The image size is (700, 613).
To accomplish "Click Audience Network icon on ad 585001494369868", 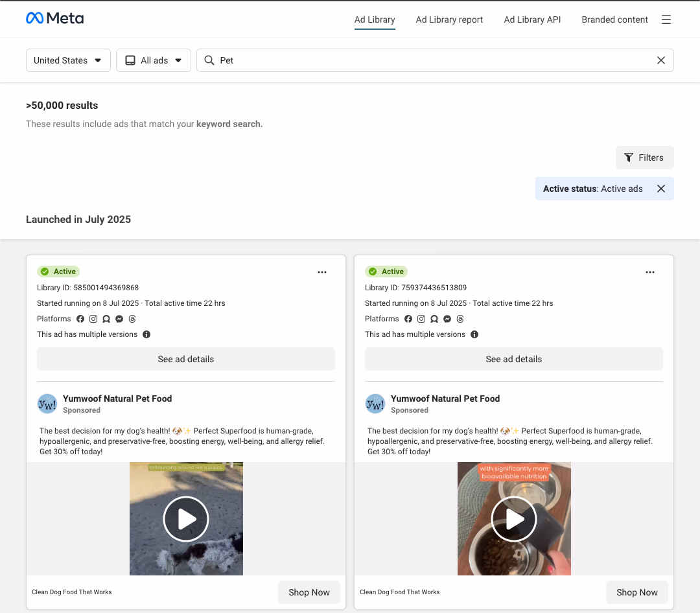I will [106, 319].
